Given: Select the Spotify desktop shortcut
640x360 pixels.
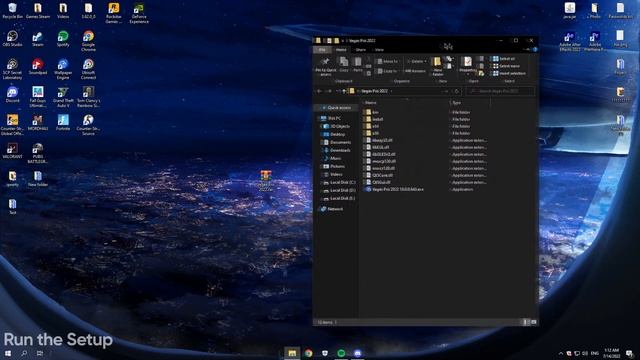Looking at the screenshot, I should pyautogui.click(x=63, y=39).
